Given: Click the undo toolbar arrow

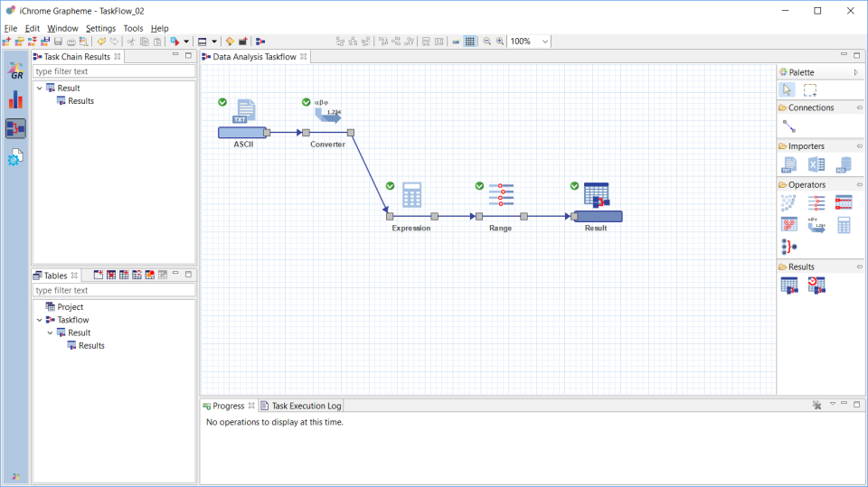Looking at the screenshot, I should click(x=101, y=42).
